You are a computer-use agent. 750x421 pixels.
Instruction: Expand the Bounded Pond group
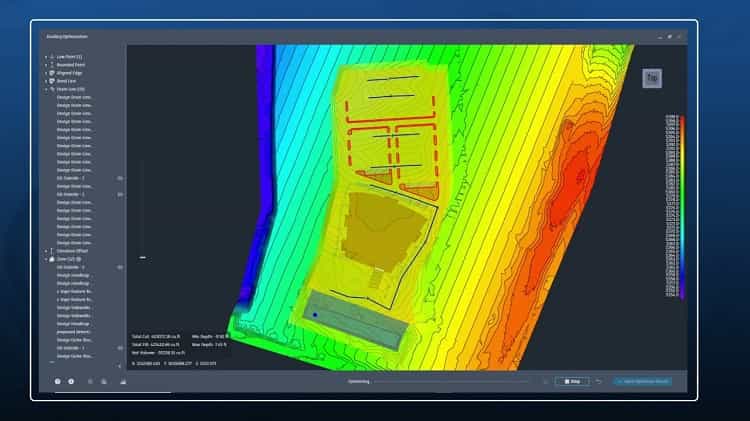(46, 65)
